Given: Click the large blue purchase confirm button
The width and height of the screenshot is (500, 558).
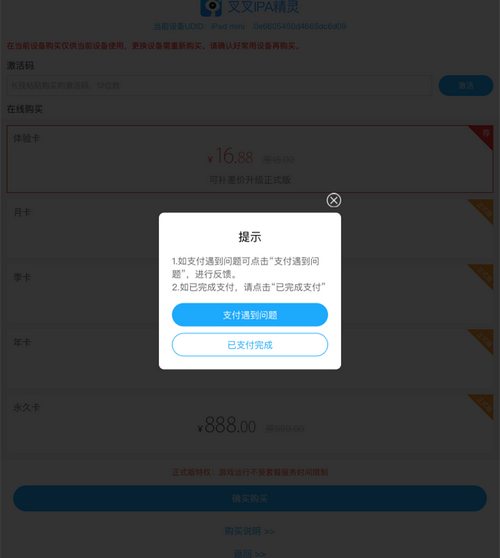Looking at the screenshot, I should point(250,498).
